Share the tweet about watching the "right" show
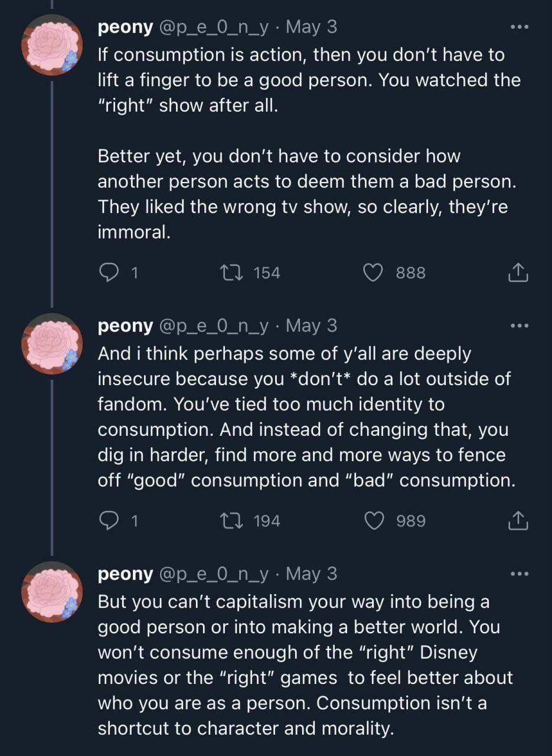The width and height of the screenshot is (552, 756). tap(517, 272)
